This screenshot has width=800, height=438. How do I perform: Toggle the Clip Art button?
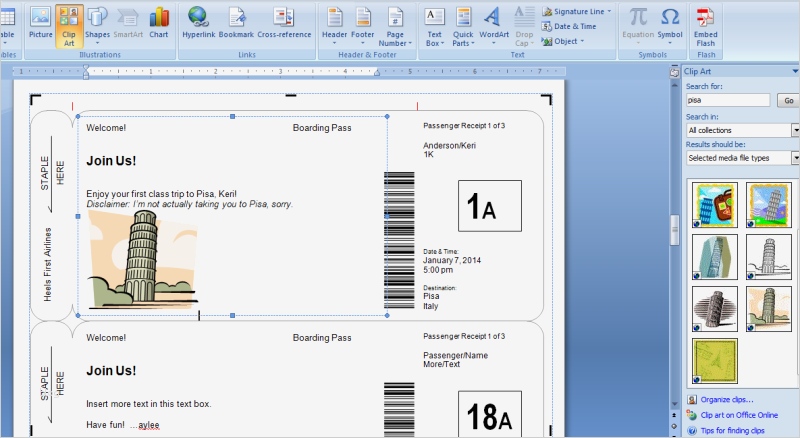coord(69,26)
